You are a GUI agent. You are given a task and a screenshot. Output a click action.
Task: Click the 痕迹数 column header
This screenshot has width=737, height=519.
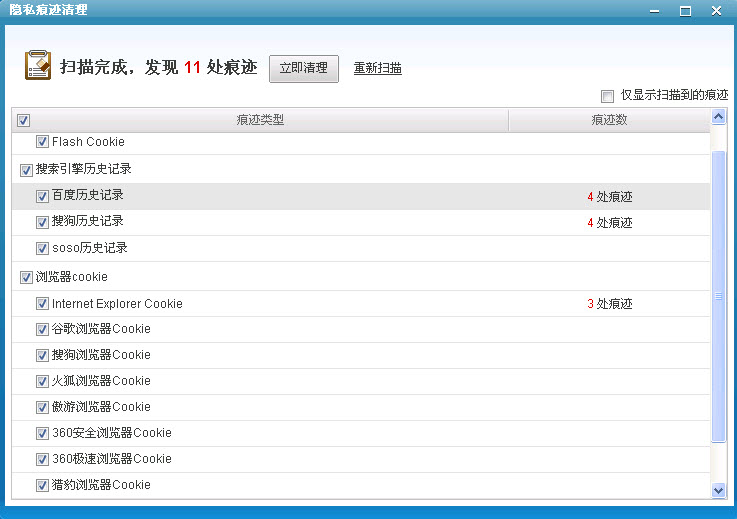point(608,120)
